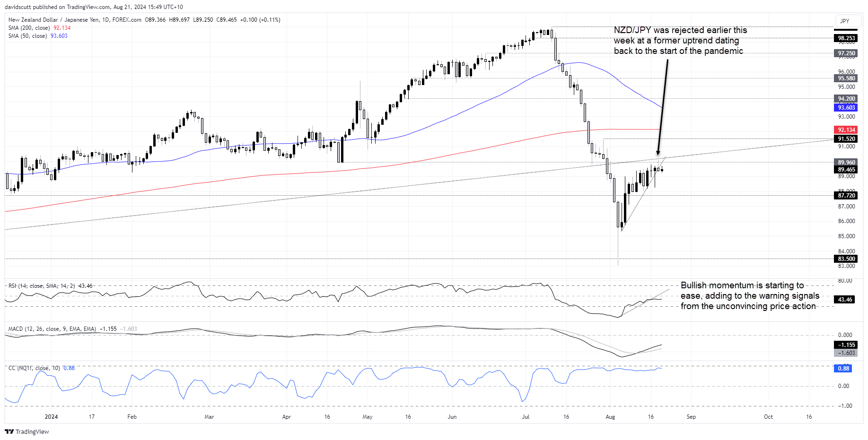Click the 89.465 current price label
The image size is (868, 440).
click(846, 170)
